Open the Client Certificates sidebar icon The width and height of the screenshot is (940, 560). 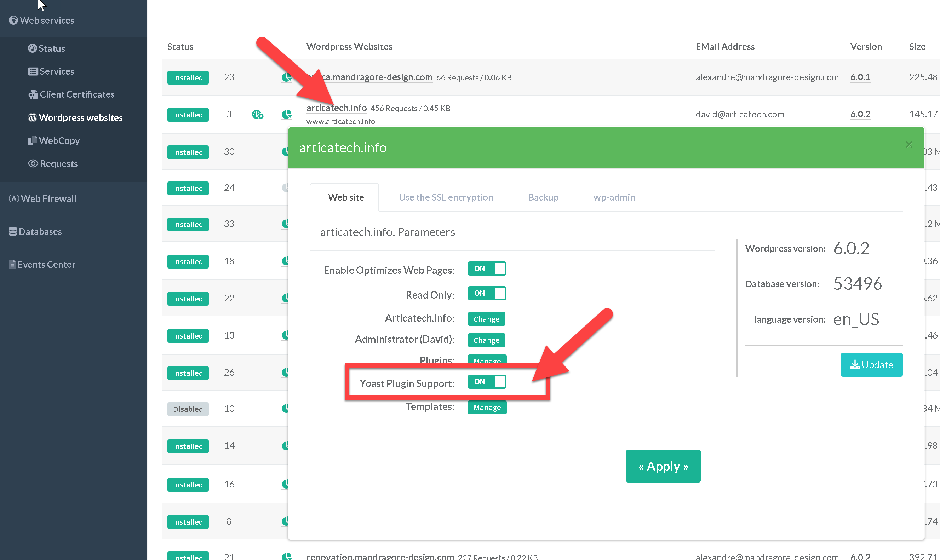tap(33, 94)
